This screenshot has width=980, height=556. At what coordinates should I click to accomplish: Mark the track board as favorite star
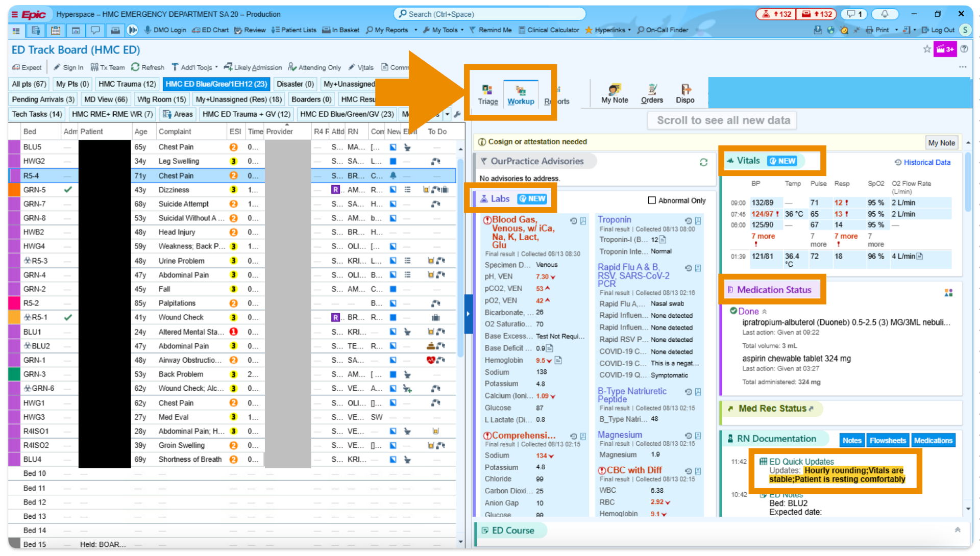tap(927, 49)
